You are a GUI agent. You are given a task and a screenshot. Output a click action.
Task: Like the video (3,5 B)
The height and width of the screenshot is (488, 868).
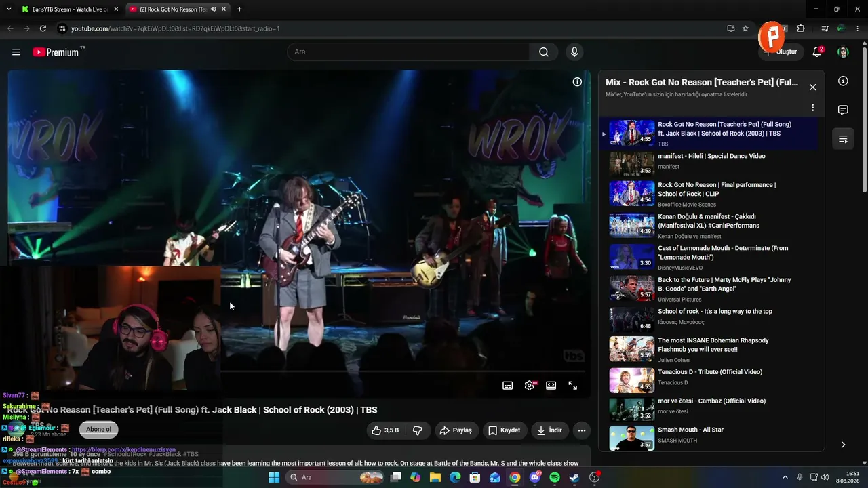tap(386, 430)
